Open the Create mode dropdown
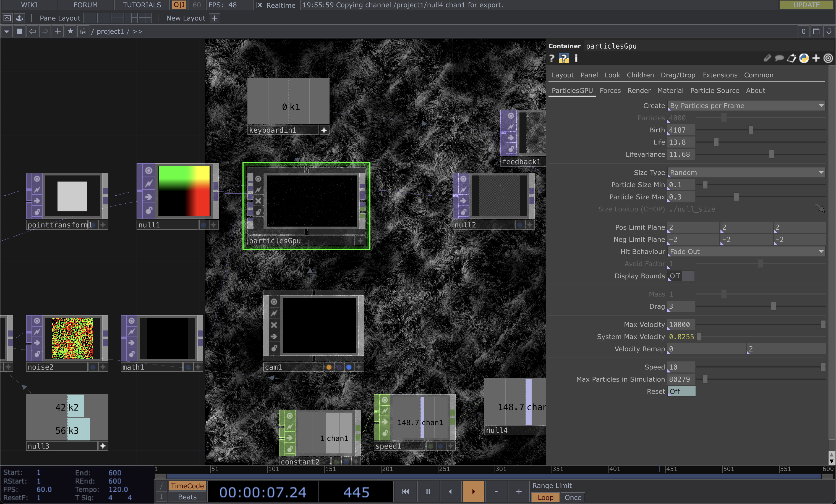Screen dimensions: 836x504 pyautogui.click(x=746, y=106)
